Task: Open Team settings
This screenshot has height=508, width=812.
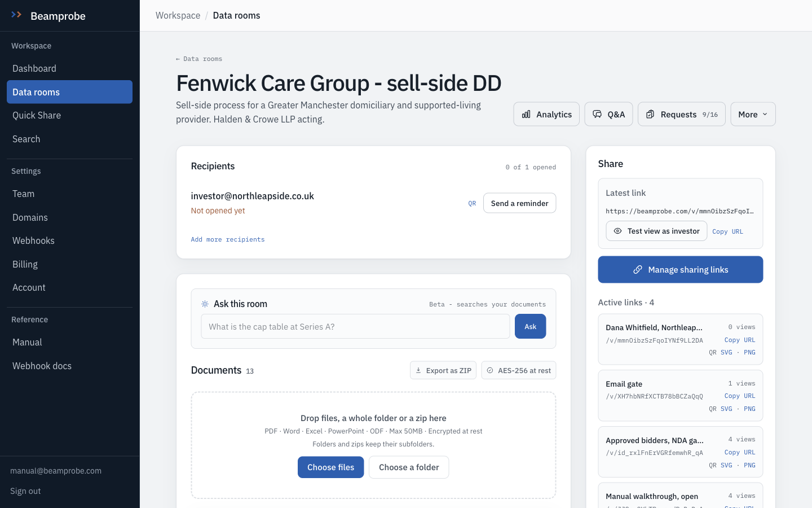Action: (69, 194)
